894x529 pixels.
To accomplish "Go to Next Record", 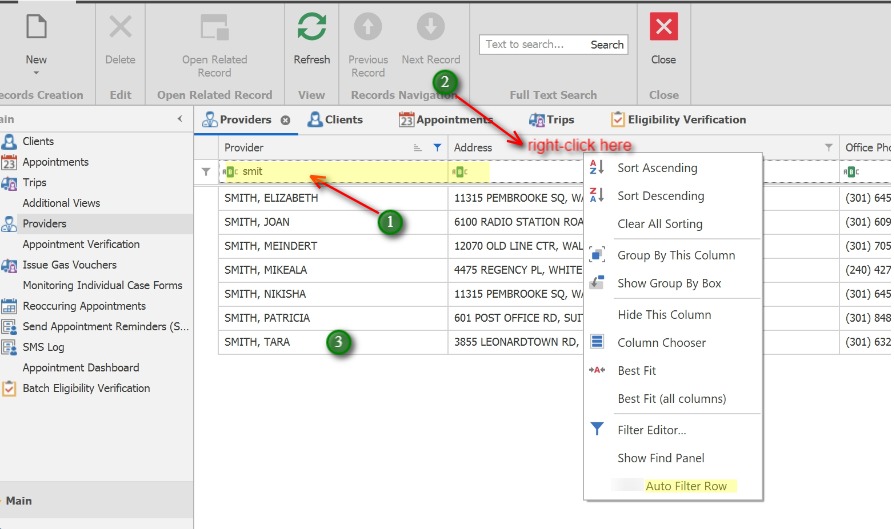I will (430, 27).
